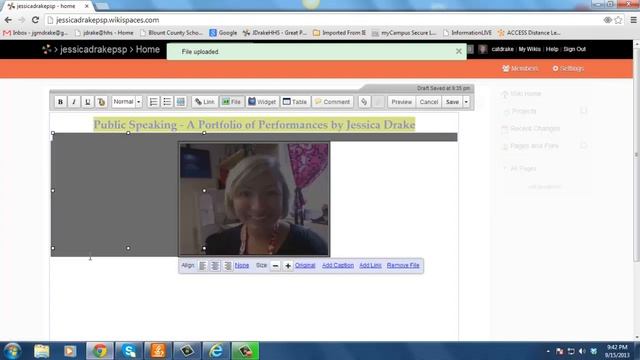Screen dimensions: 640x360
Task: Open the Windows Start menu
Action: click(12, 351)
